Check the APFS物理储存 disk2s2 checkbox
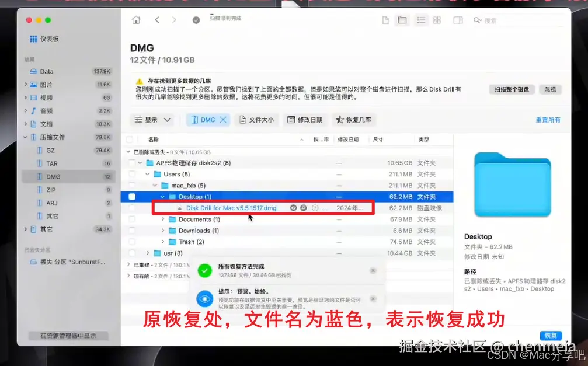Viewport: 588px width, 366px height. [132, 163]
